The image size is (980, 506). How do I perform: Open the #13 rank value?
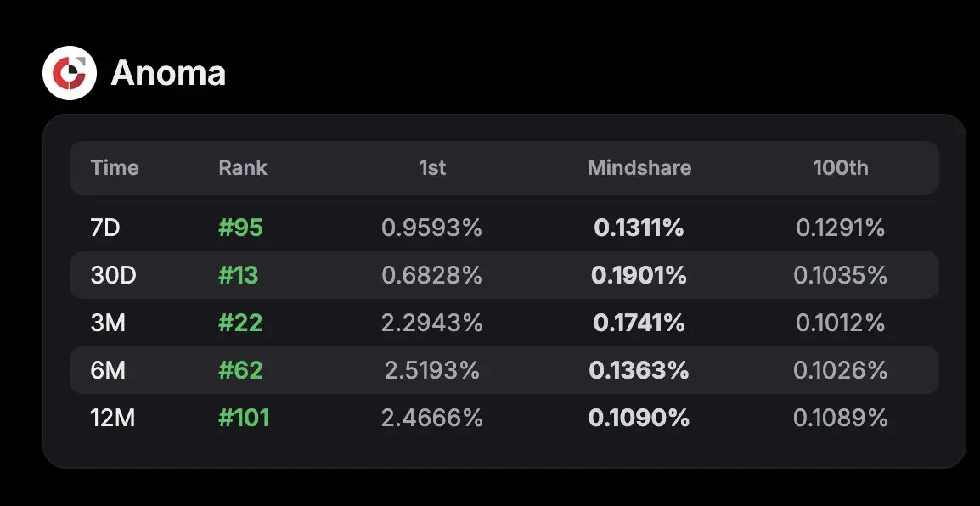tap(238, 275)
